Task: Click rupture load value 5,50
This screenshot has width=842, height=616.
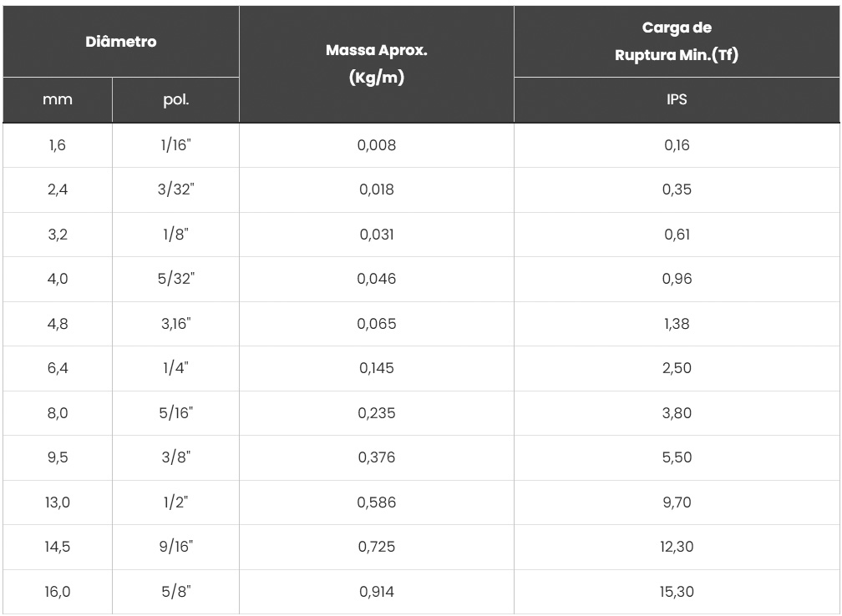Action: pos(677,457)
